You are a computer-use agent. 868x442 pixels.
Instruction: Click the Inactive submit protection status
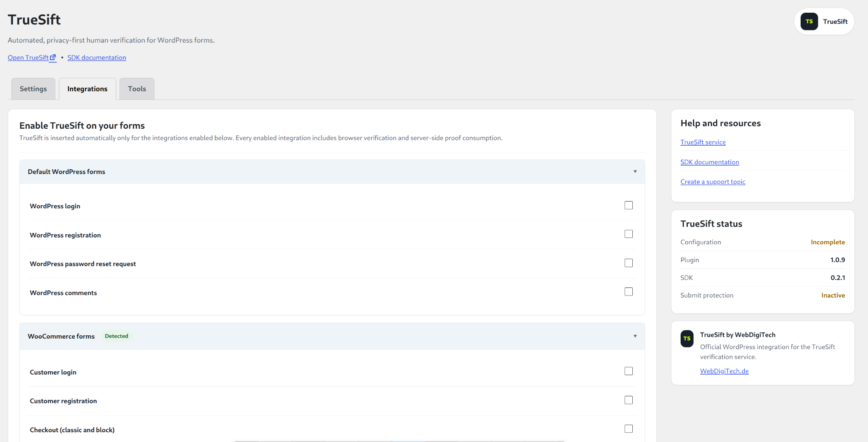coord(833,296)
